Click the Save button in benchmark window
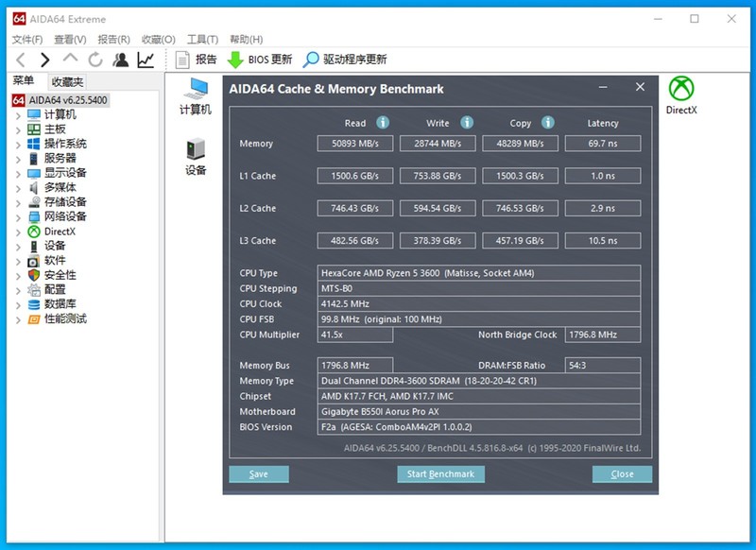The image size is (756, 550). (x=259, y=473)
